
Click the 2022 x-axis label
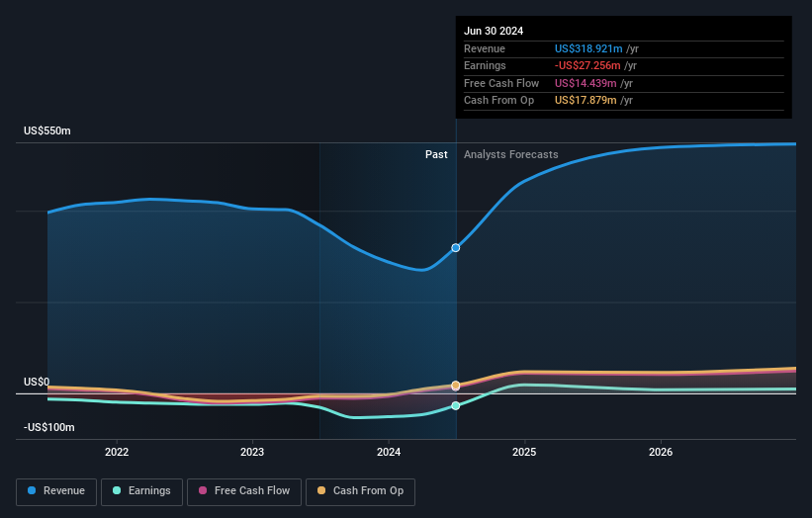(x=117, y=452)
